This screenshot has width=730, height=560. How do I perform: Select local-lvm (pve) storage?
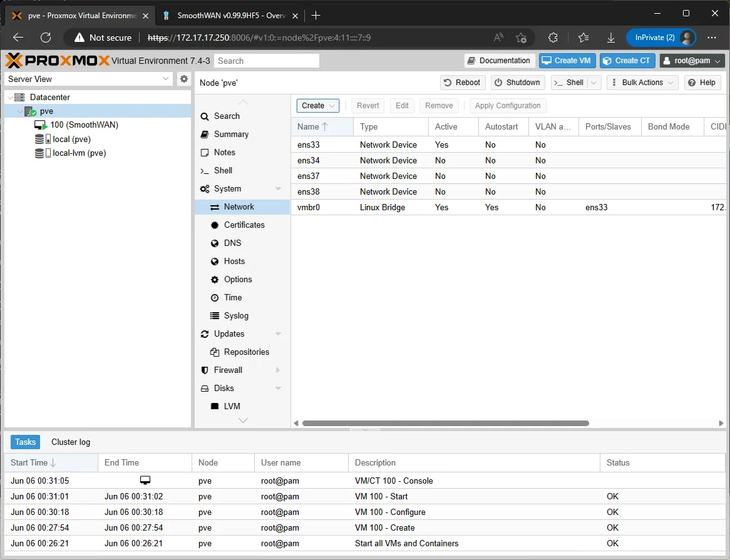(79, 153)
